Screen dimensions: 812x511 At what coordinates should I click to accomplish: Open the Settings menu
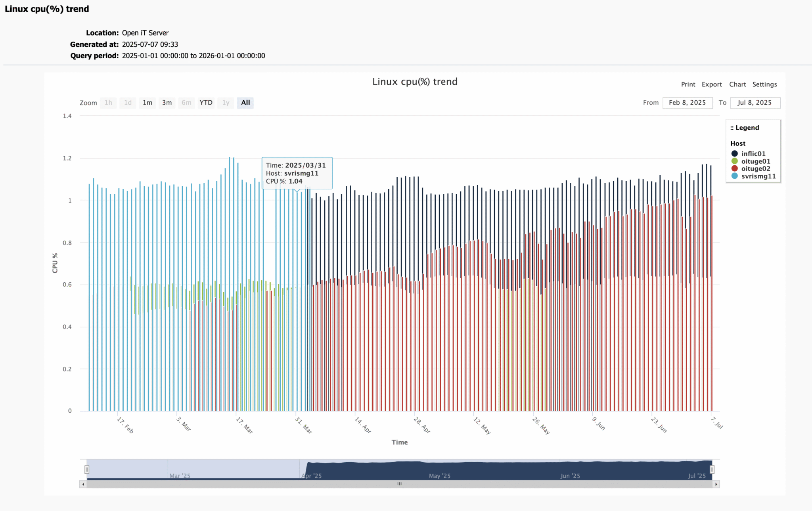pos(764,84)
